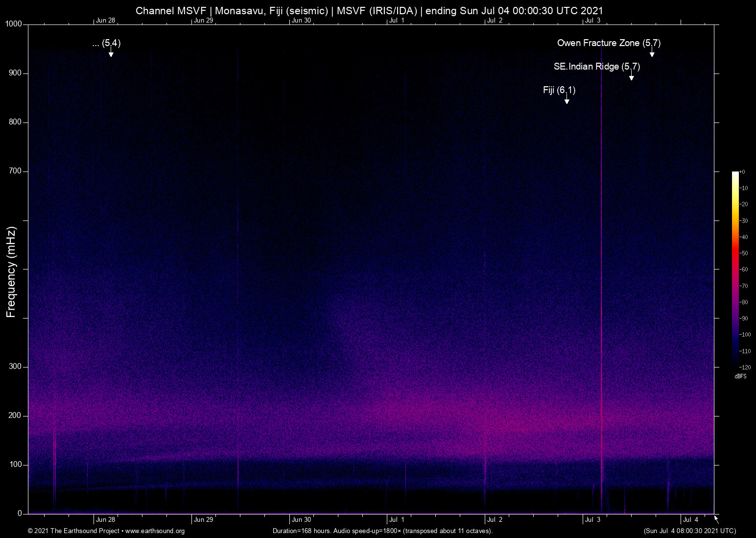
Task: Click the 200 frequency axis label
Action: tap(16, 416)
